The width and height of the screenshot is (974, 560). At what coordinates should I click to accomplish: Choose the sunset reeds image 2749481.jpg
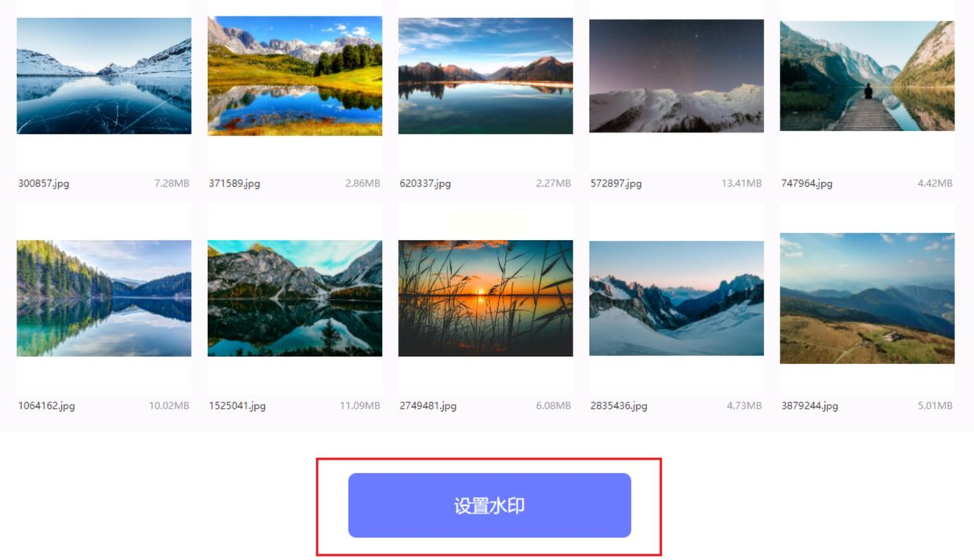(485, 298)
